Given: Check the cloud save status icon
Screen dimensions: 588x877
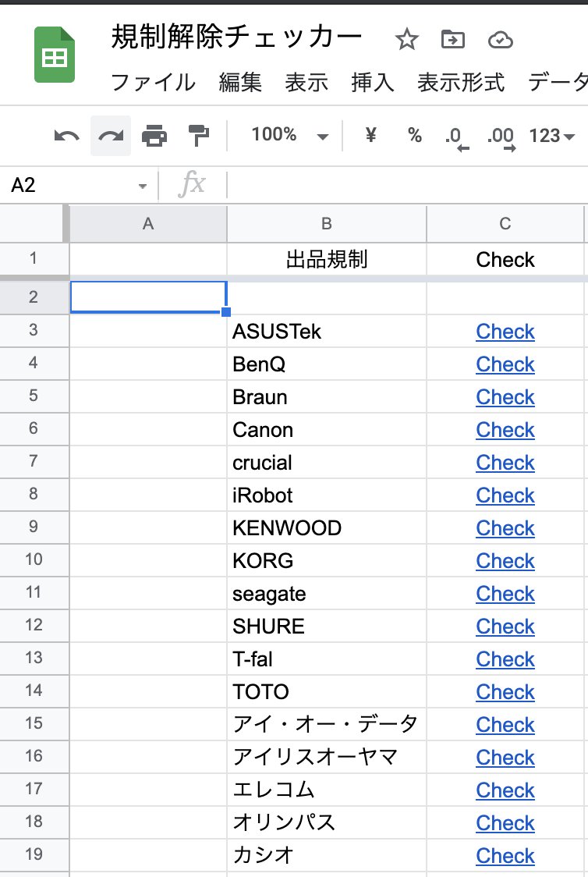Looking at the screenshot, I should click(500, 41).
